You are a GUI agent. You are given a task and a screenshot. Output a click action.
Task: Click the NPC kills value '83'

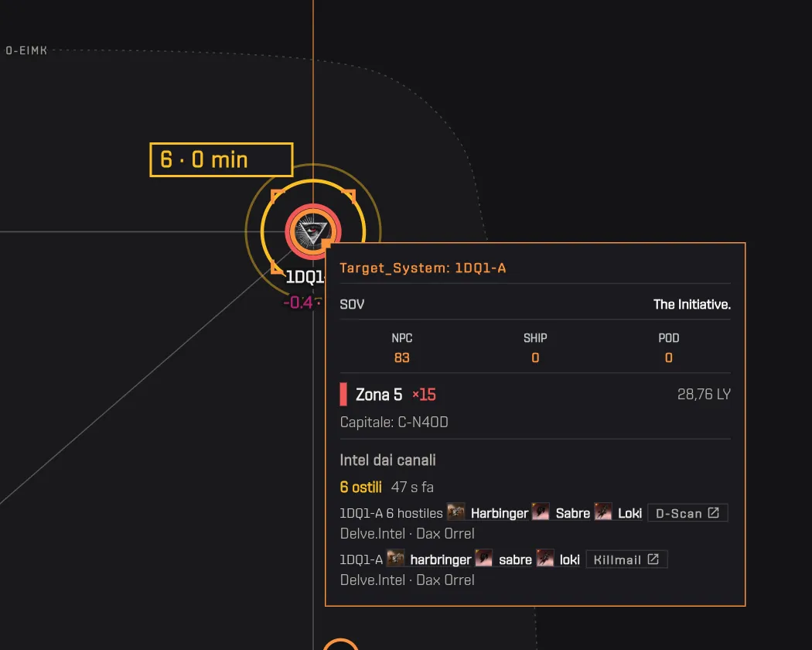point(402,357)
